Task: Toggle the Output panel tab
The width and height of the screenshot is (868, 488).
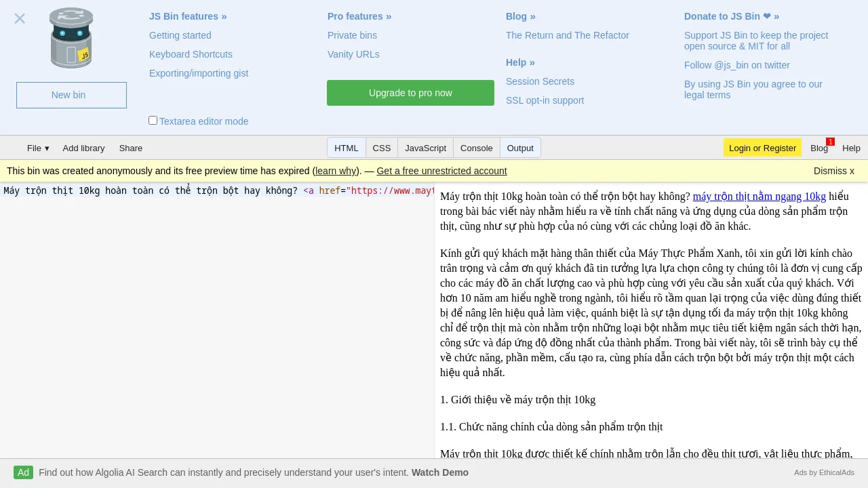Action: (x=520, y=148)
